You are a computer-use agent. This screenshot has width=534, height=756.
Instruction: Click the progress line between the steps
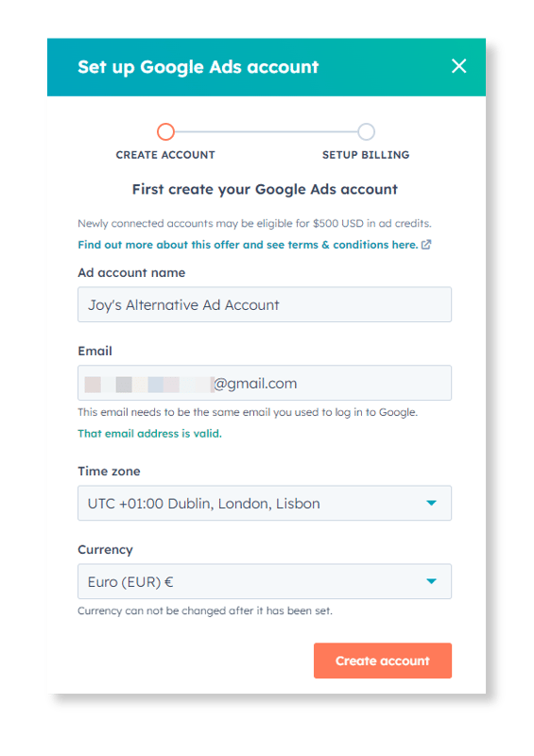pos(266,131)
